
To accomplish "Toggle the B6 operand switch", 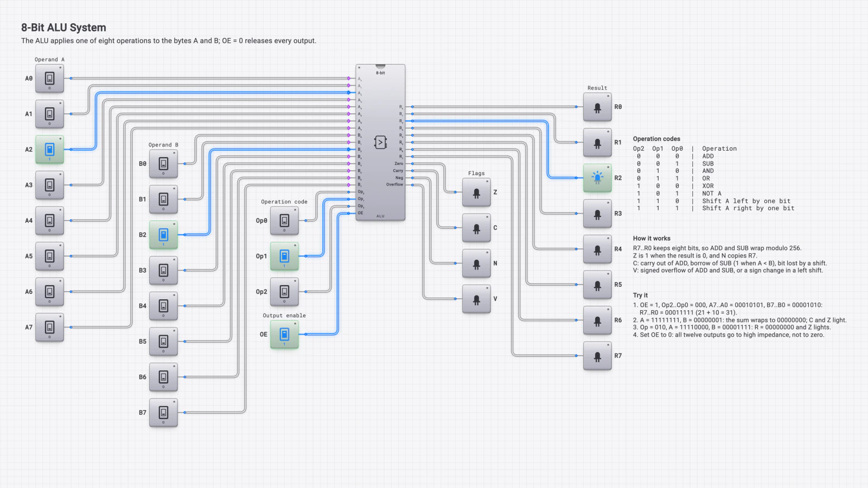I will [x=163, y=377].
